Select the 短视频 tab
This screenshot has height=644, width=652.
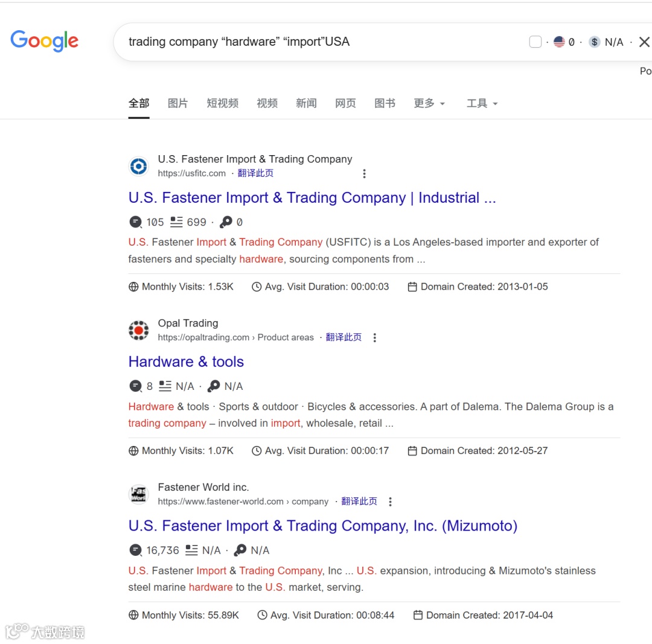(222, 103)
